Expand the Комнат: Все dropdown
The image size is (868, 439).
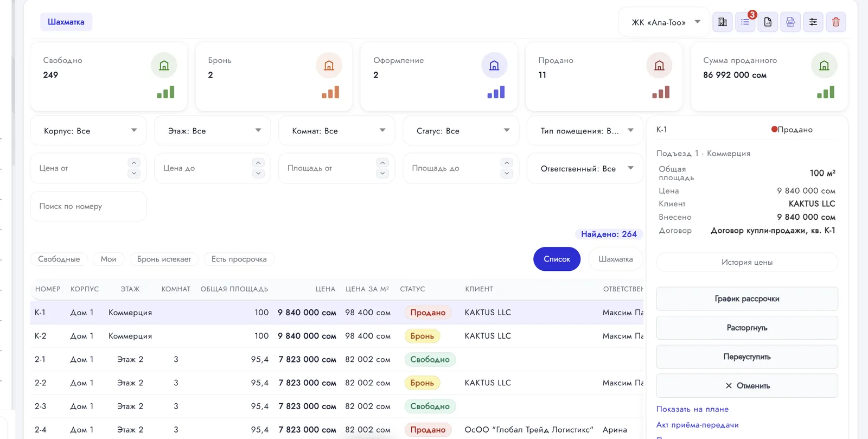click(x=337, y=131)
